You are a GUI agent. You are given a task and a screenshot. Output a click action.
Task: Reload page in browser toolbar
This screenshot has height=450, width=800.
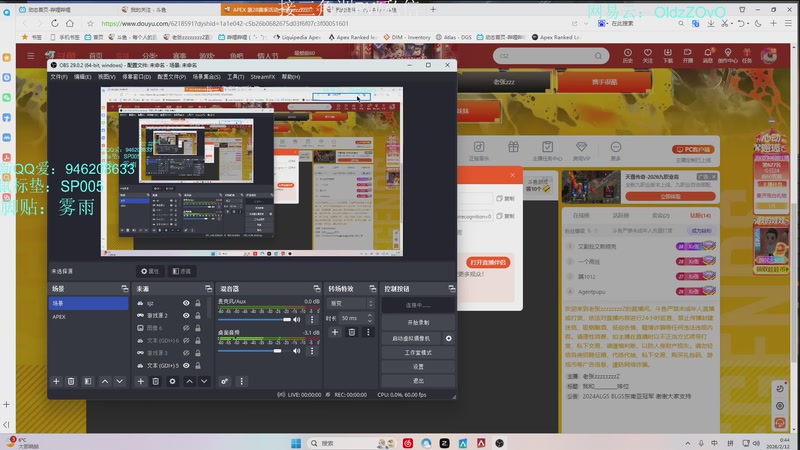[55, 23]
